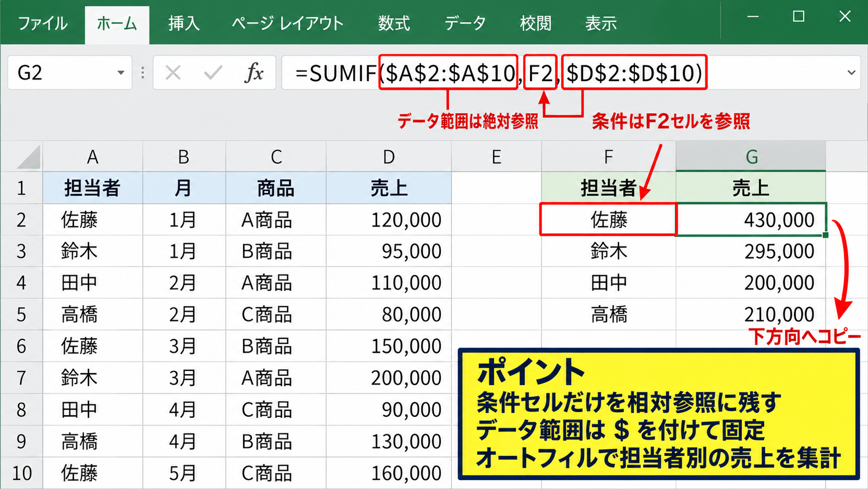Viewport: 868px width, 489px height.
Task: Select column G header
Action: (x=751, y=156)
